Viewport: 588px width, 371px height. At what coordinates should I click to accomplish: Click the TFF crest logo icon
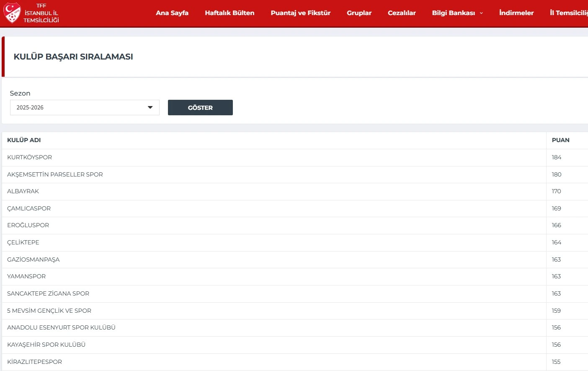[x=12, y=13]
